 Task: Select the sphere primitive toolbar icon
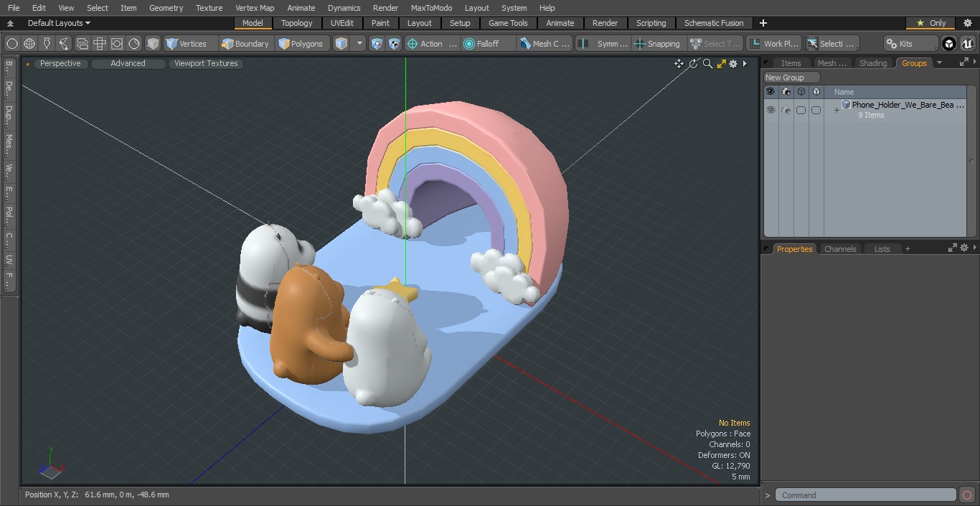(11, 44)
